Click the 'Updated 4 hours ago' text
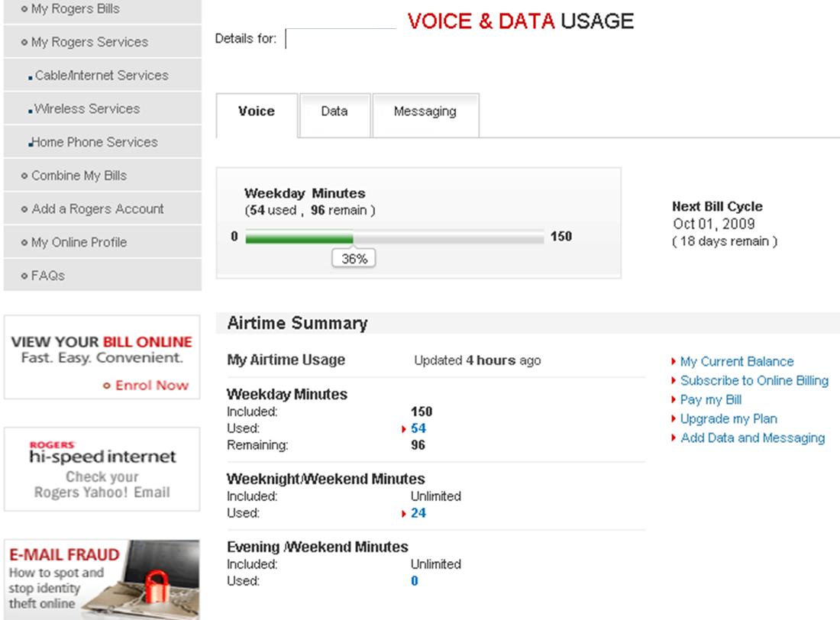Viewport: 840px width, 620px height. (477, 360)
